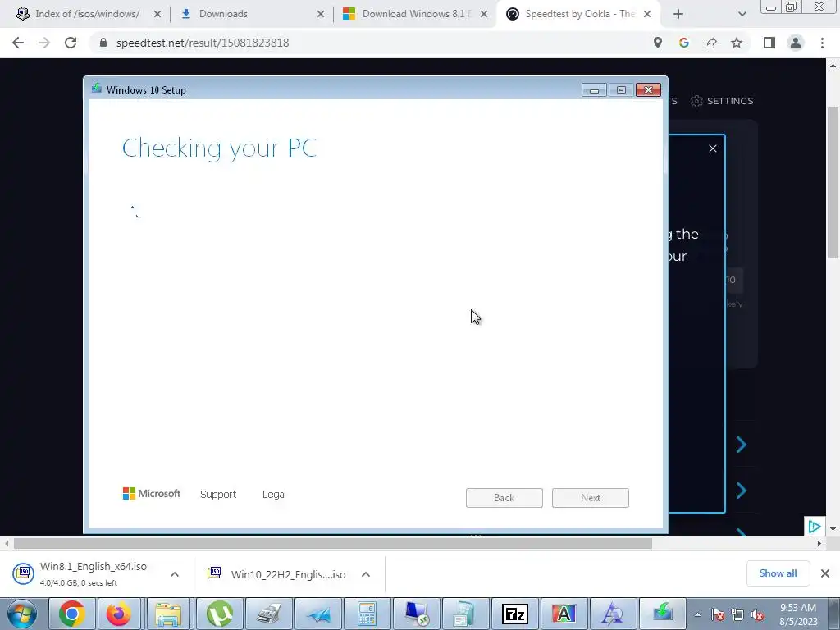840x630 pixels.
Task: Open Win10_22H2 iso download item
Action: tap(277, 574)
